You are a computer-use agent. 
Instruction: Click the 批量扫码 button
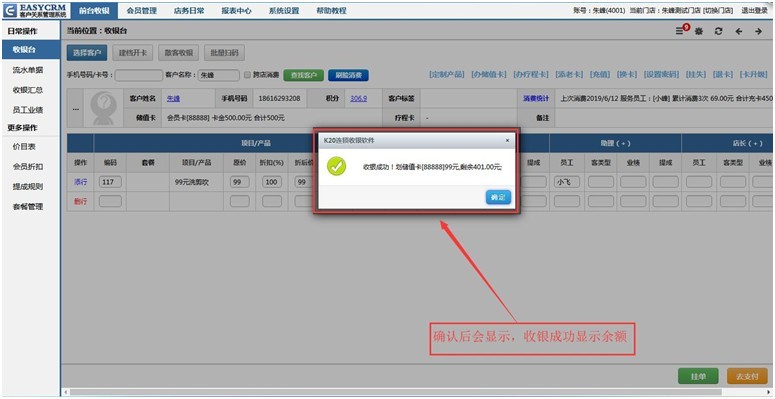pos(224,52)
